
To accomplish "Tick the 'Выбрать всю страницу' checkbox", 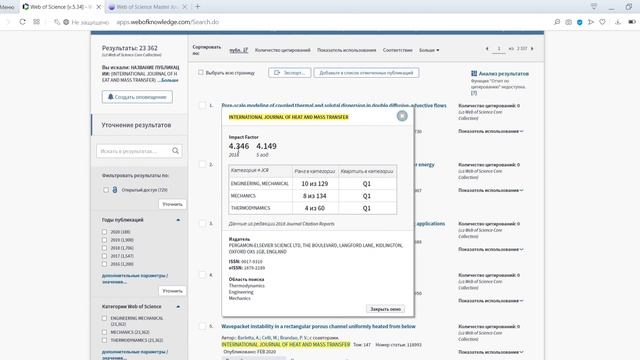I will (x=201, y=72).
